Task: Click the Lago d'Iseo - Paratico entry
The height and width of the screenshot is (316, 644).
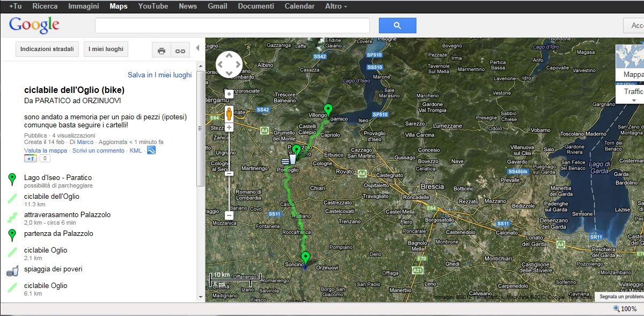Action: (x=58, y=177)
